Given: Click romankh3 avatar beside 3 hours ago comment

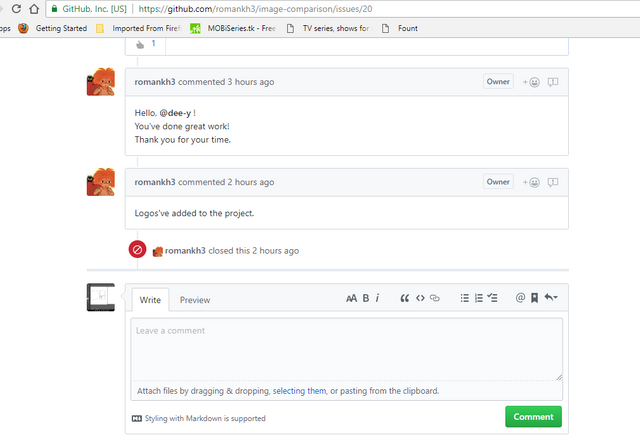Looking at the screenshot, I should tap(101, 82).
